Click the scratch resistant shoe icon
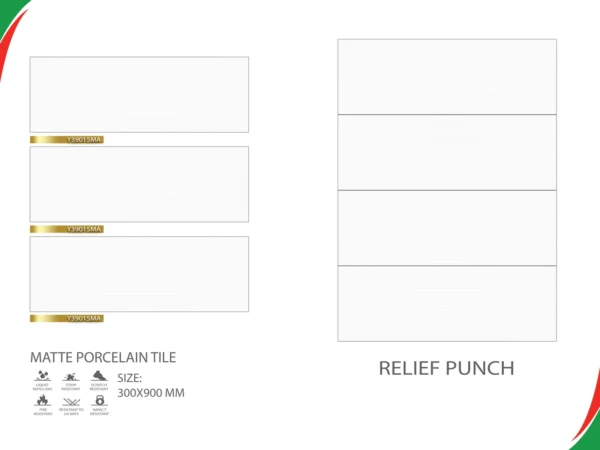600x450 pixels. click(99, 375)
